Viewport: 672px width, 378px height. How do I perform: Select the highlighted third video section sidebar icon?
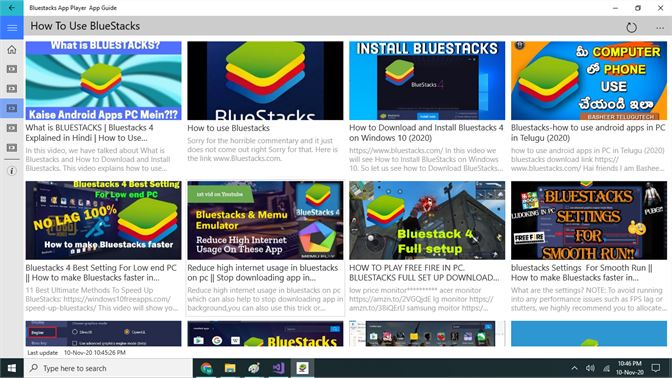click(x=12, y=108)
